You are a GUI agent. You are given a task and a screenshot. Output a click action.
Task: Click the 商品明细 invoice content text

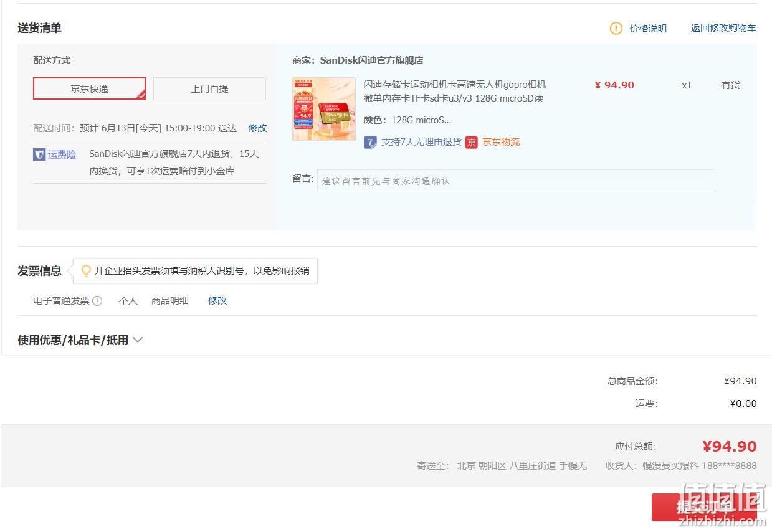(170, 300)
